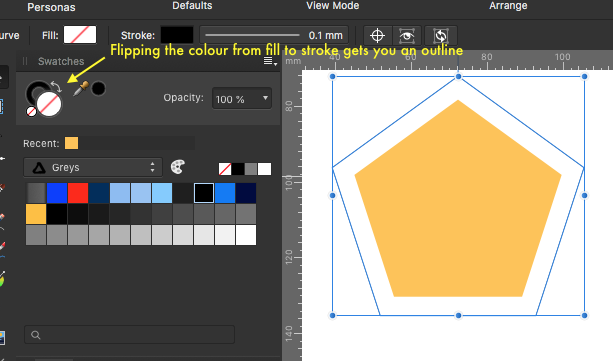The image size is (613, 361).
Task: Click the stroke width 0.1 mm value
Action: (325, 36)
